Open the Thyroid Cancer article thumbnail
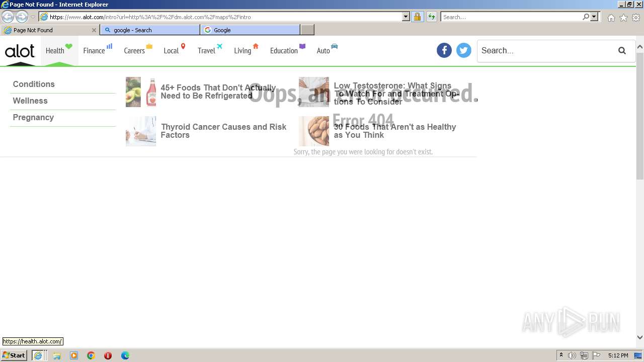The image size is (644, 362). pyautogui.click(x=141, y=131)
